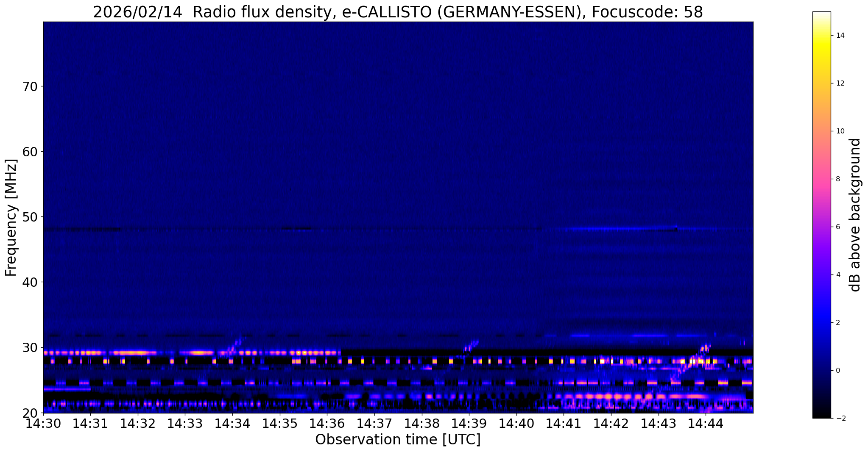The image size is (868, 452).
Task: Click the 14:36 time tick label
Action: (327, 423)
